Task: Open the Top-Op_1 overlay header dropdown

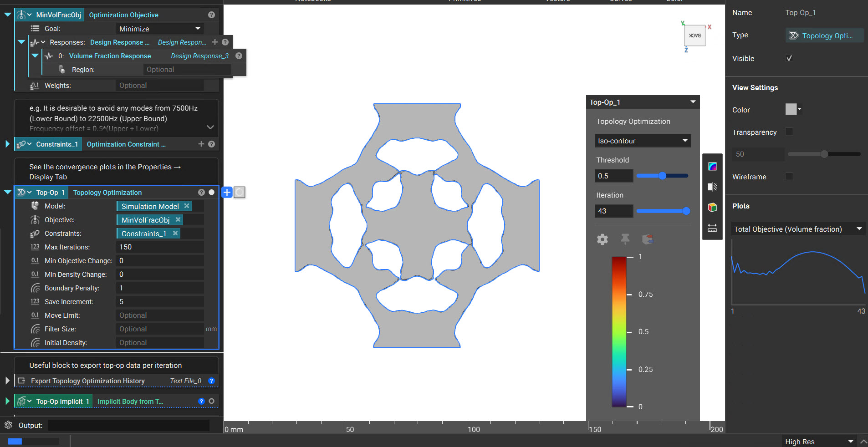Action: 693,102
